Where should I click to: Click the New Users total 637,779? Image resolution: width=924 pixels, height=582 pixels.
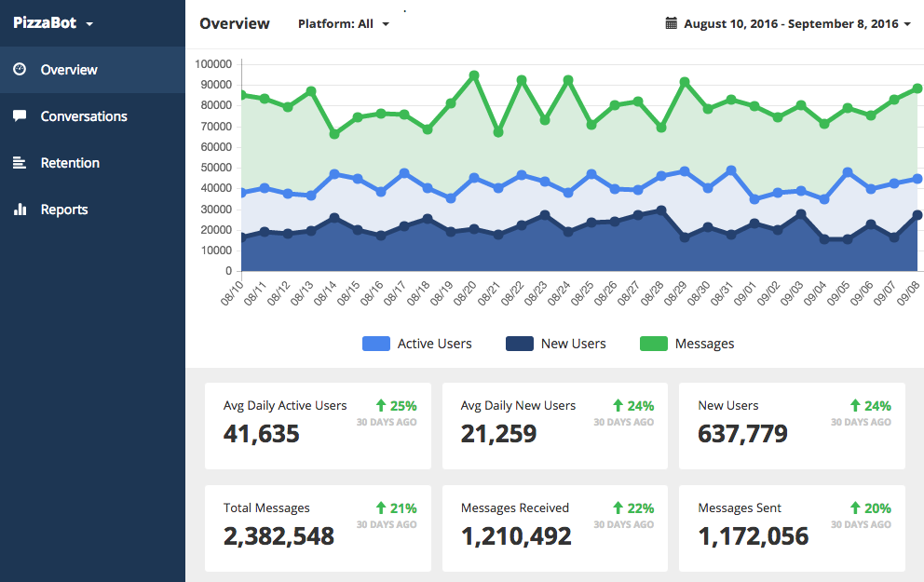click(x=742, y=434)
